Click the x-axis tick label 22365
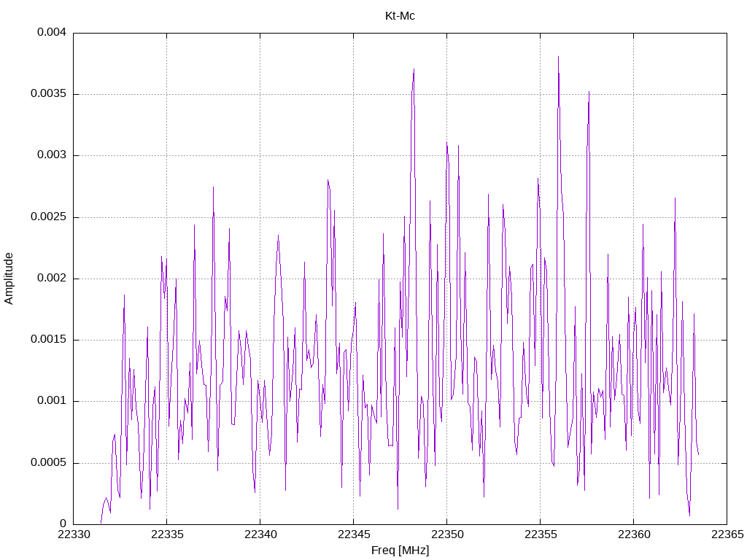 click(727, 534)
